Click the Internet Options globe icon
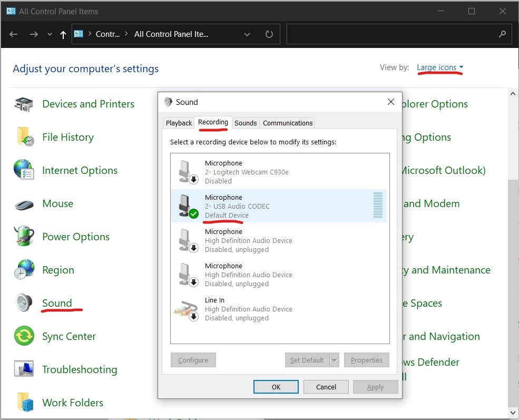The width and height of the screenshot is (519, 420). 24,170
